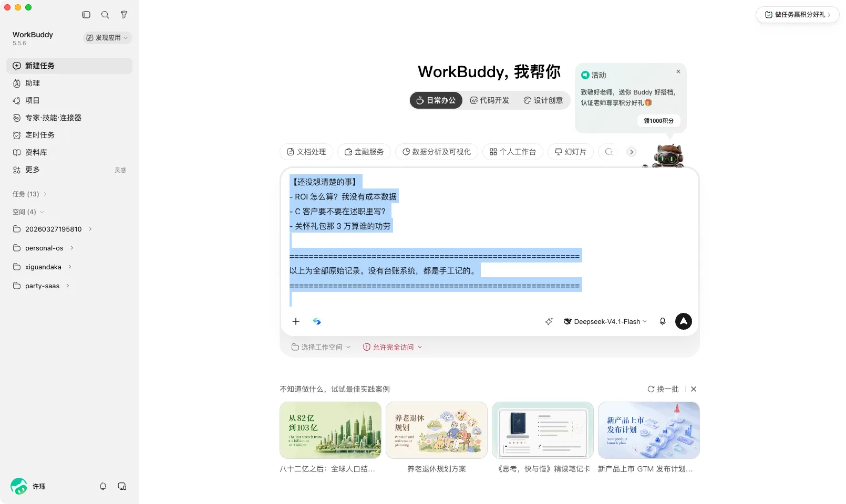This screenshot has height=504, width=846.
Task: Click the 领1000积分 button
Action: 659,121
